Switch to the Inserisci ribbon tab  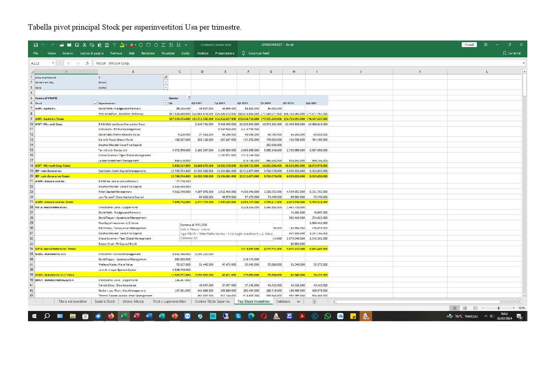[68, 53]
